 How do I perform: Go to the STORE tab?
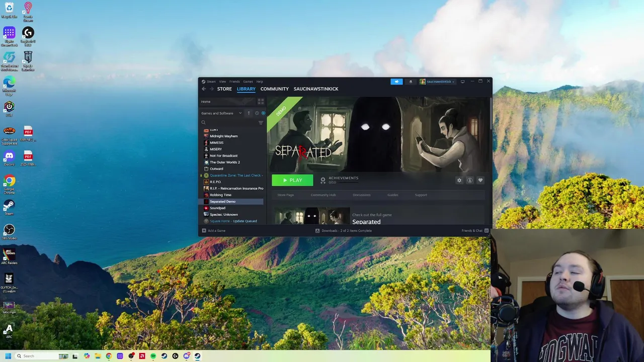point(224,89)
